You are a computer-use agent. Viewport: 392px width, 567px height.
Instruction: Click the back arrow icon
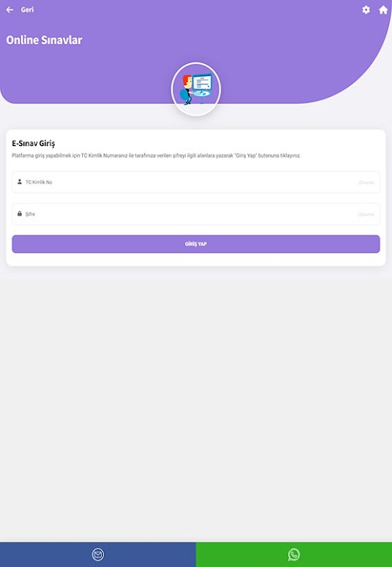[10, 10]
